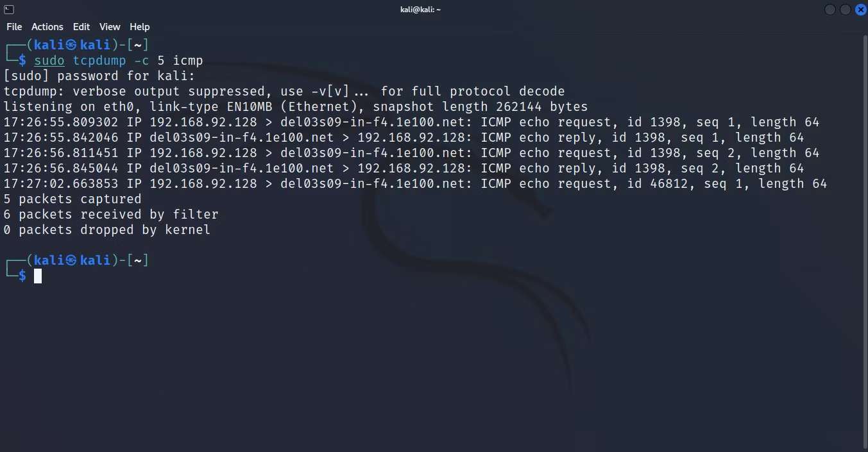Click the "0 packets dropped by kernel" line
This screenshot has width=868, height=452.
tap(107, 230)
